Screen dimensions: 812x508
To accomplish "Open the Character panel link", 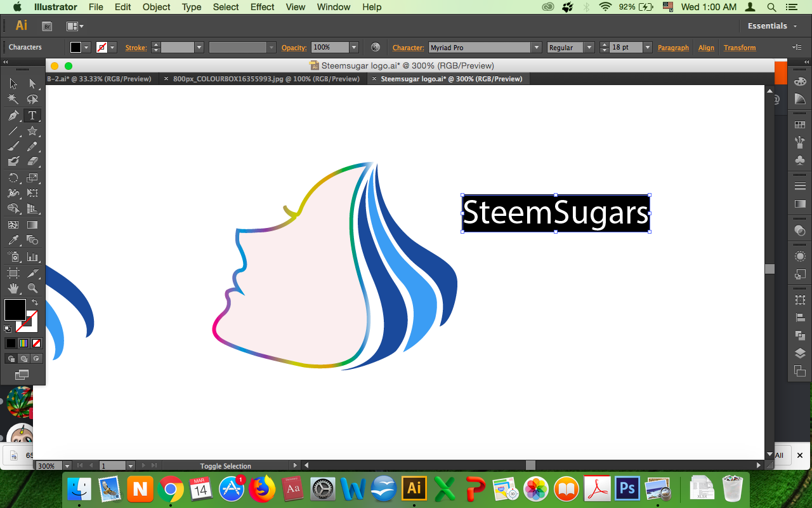I will click(408, 48).
